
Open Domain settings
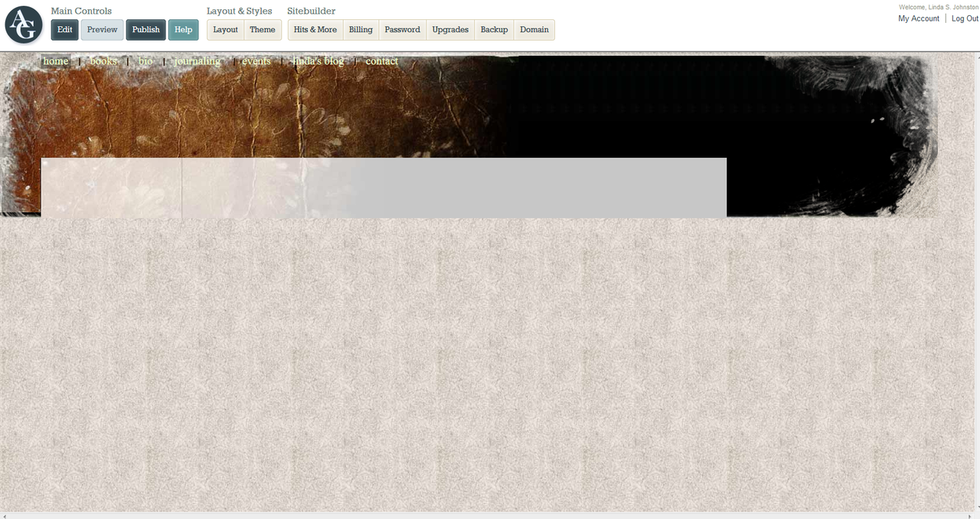[534, 30]
